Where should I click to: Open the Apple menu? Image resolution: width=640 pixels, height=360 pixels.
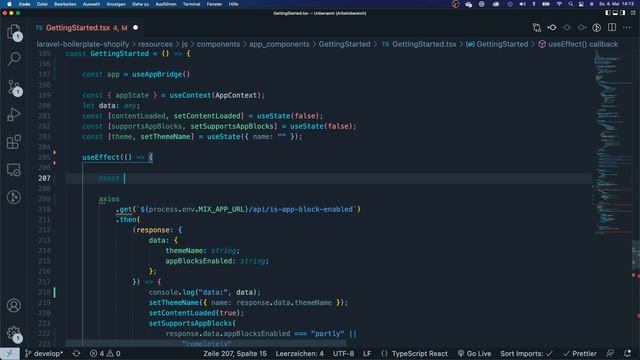click(9, 4)
